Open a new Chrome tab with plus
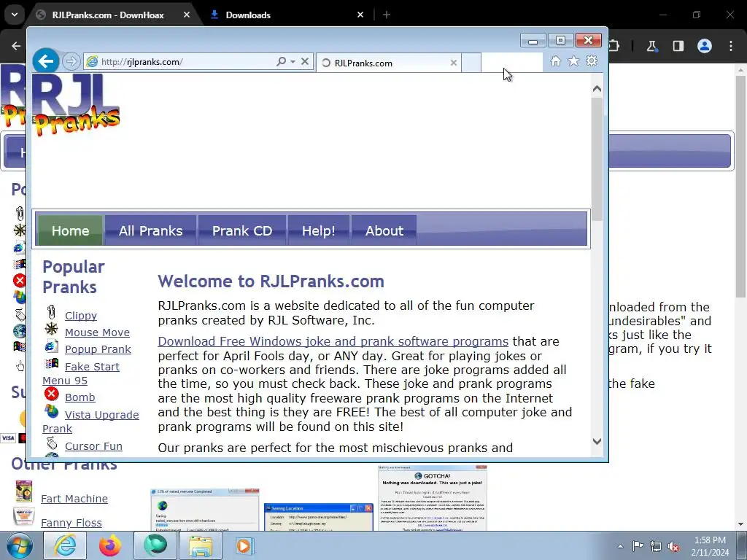Viewport: 747px width, 560px height. (387, 15)
